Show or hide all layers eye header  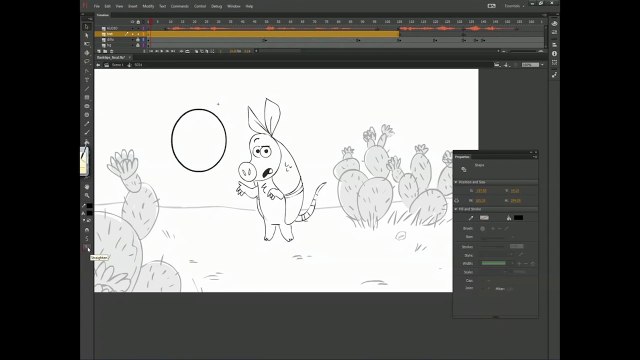[132, 22]
